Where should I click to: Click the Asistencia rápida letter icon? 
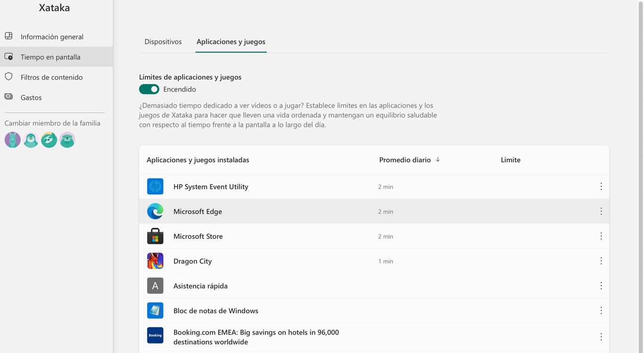coord(155,286)
